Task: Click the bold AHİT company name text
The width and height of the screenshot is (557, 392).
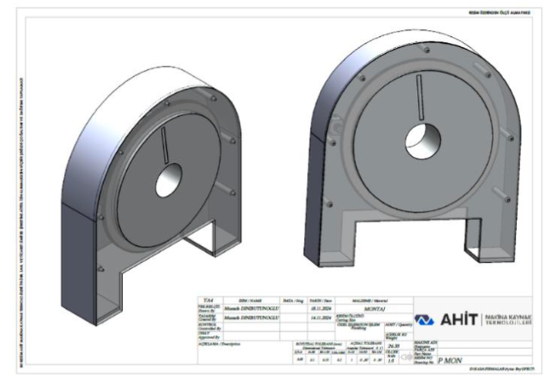Action: pyautogui.click(x=455, y=319)
